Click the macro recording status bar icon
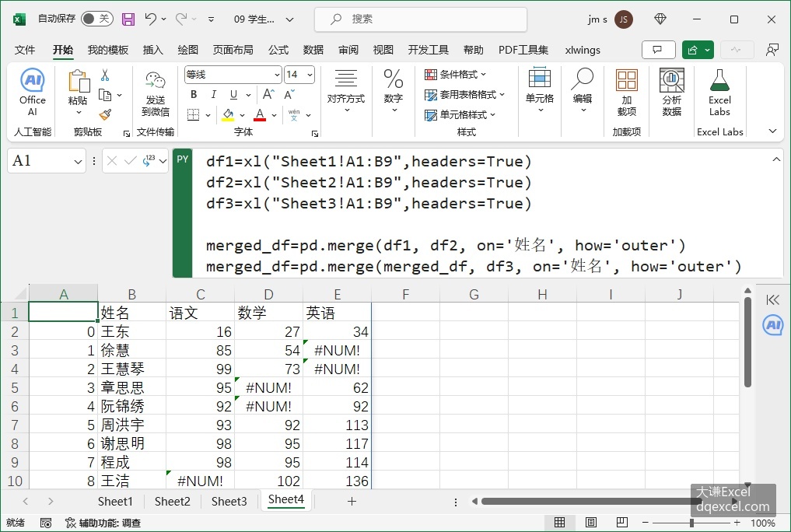 [x=45, y=523]
